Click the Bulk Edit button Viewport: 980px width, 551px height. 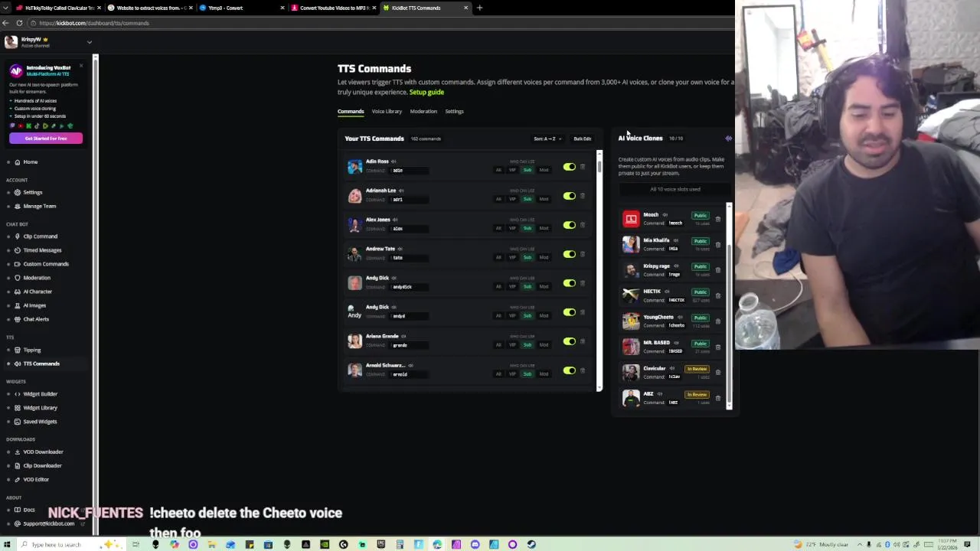(x=583, y=139)
